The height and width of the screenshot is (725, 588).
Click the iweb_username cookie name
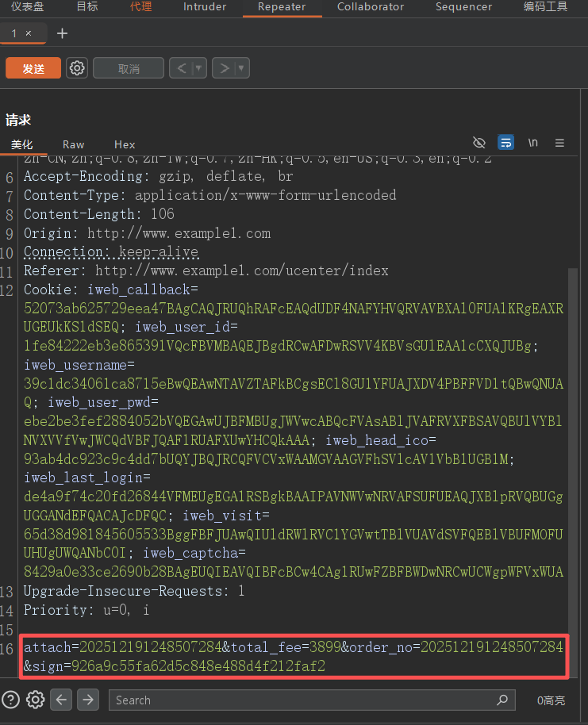point(75,365)
